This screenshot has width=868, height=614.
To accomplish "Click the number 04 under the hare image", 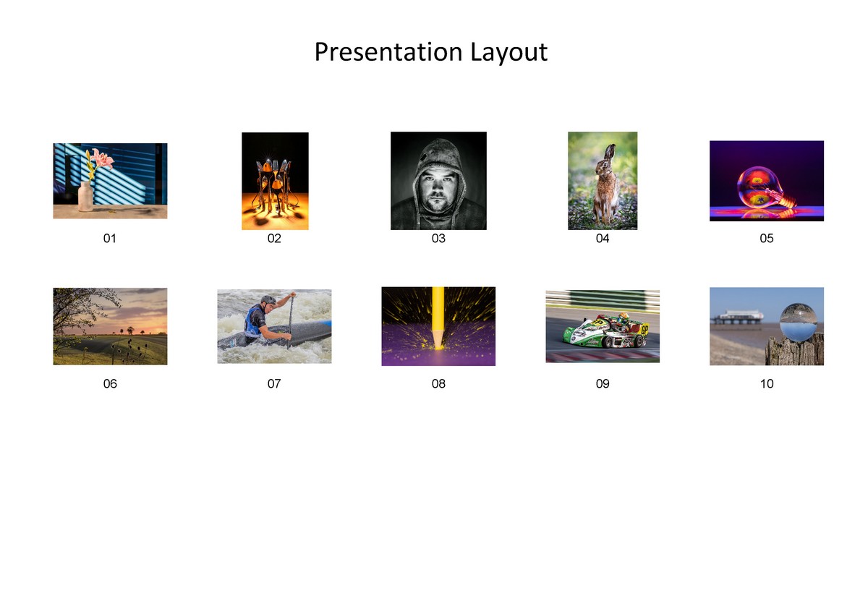I will [603, 238].
